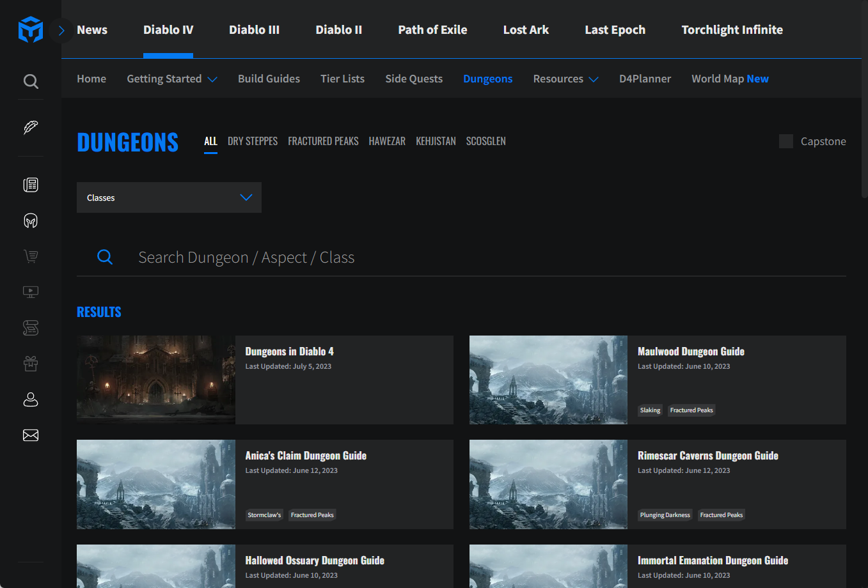868x588 pixels.
Task: Enable the Capstone checkbox
Action: click(x=786, y=141)
